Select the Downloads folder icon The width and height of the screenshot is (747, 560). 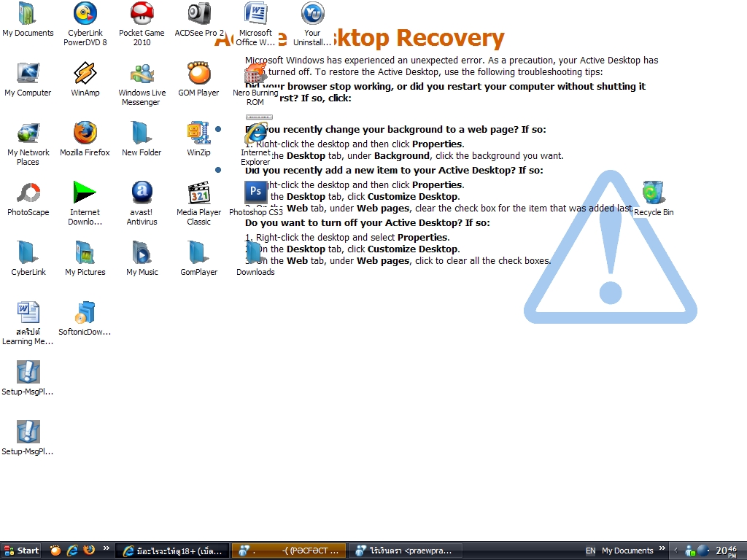click(x=255, y=259)
